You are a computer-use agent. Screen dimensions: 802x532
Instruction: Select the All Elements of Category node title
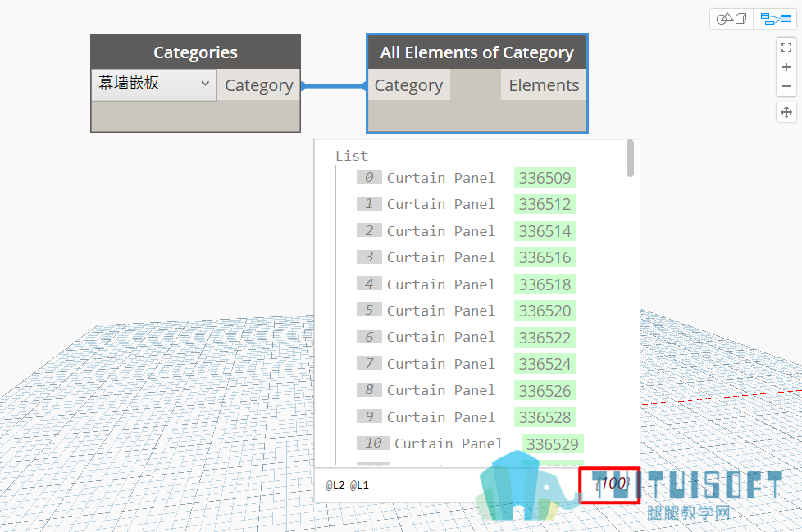[476, 52]
